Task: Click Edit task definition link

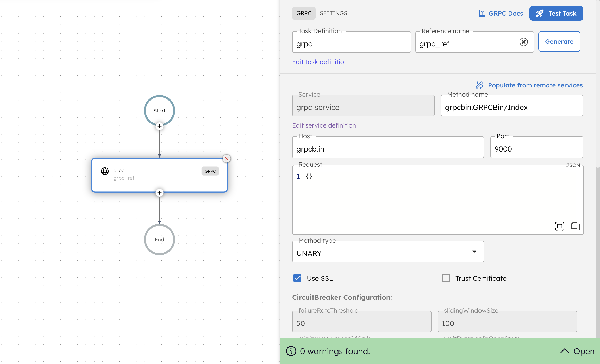Action: pos(320,62)
